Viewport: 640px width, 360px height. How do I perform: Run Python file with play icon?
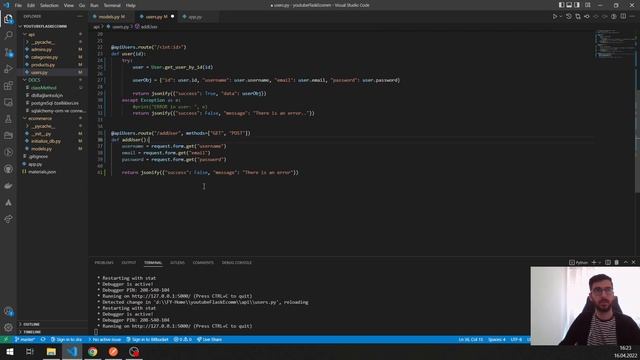click(x=555, y=17)
